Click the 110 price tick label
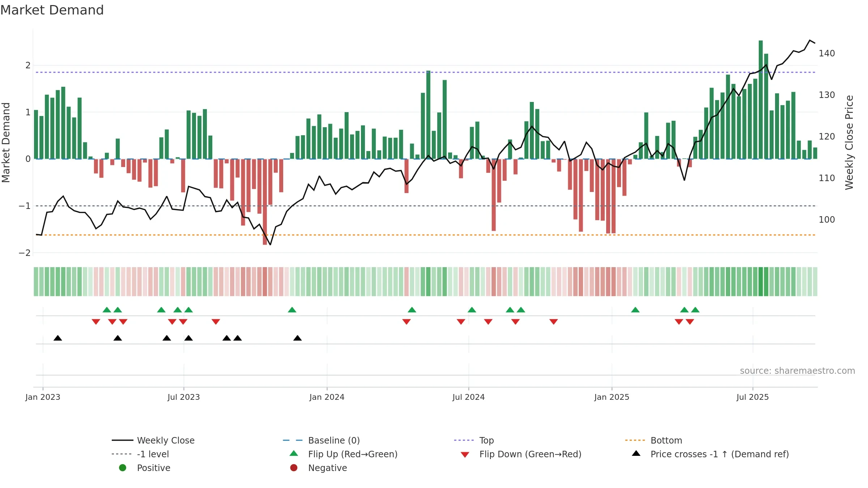The image size is (868, 488). tap(827, 178)
